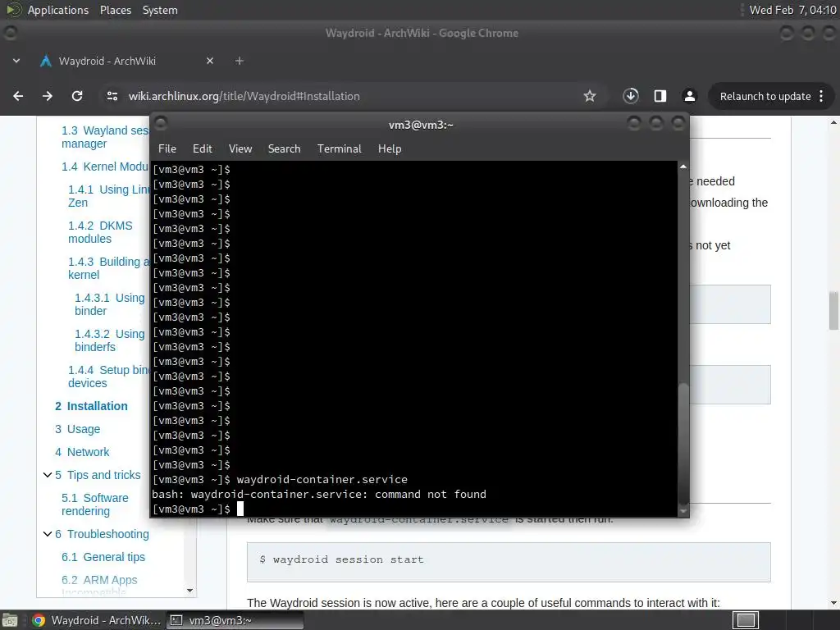Open the terminal Edit menu
The width and height of the screenshot is (840, 630).
pyautogui.click(x=202, y=149)
